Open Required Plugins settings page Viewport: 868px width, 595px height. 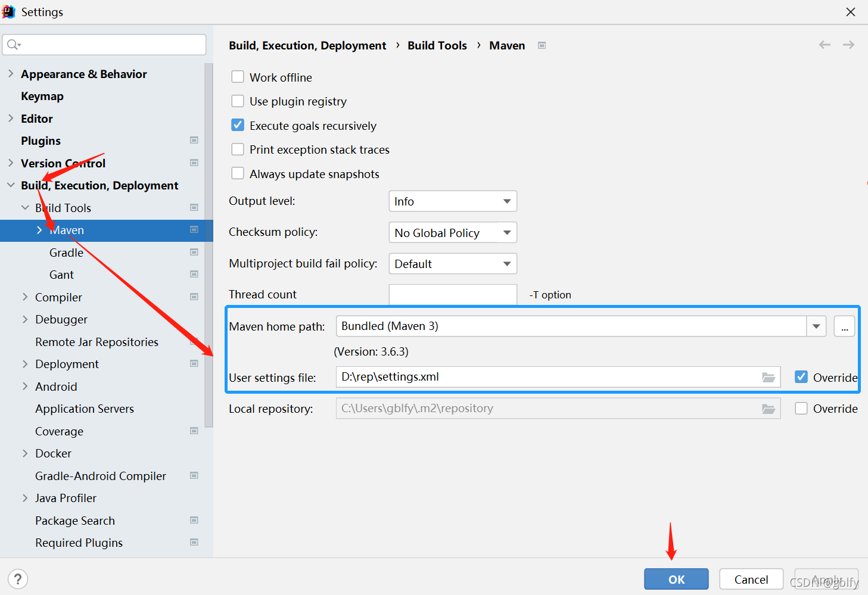pos(79,543)
